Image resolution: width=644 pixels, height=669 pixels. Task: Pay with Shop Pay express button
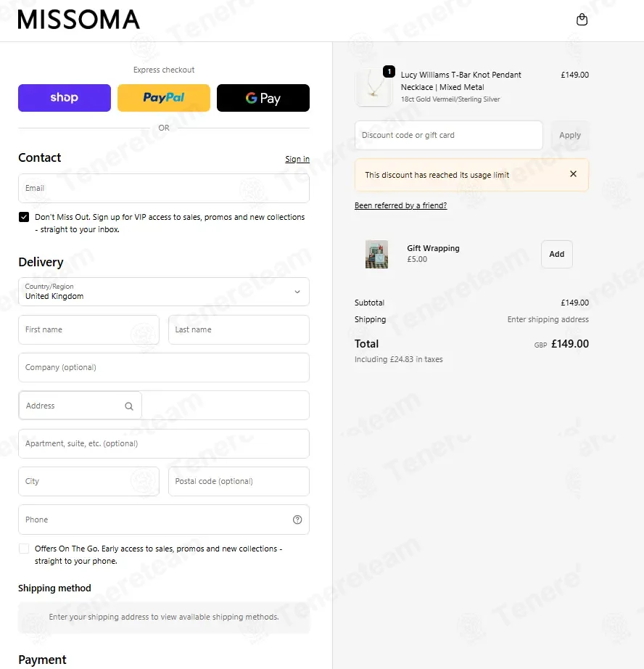pos(65,98)
